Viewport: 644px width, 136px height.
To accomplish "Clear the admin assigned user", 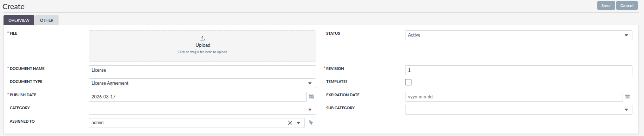I will click(290, 123).
